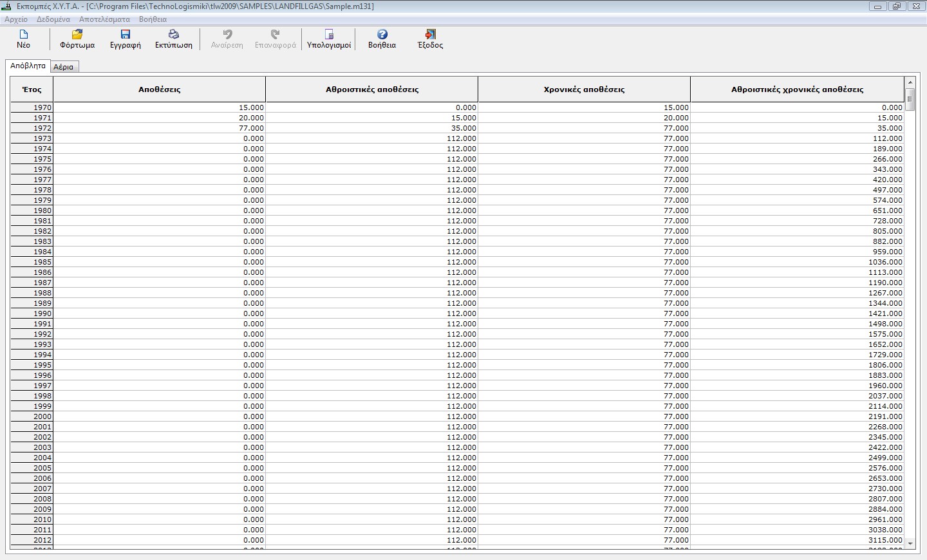Click the scroll-down arrow of the table
Screen dimensions: 927x560
(x=910, y=544)
